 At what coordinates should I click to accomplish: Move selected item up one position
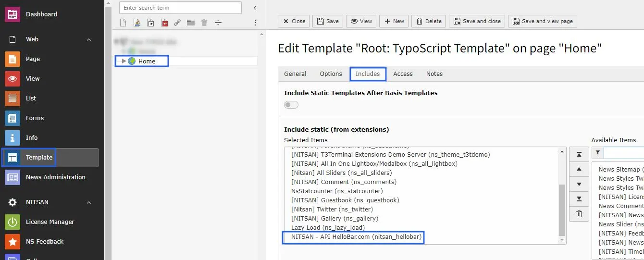pos(579,169)
